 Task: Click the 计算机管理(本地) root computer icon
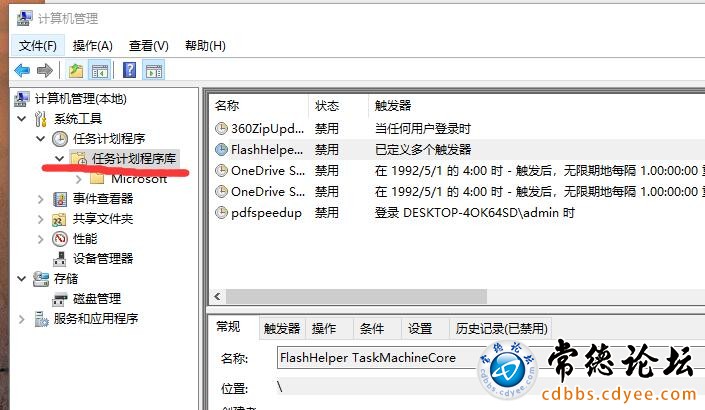[x=22, y=98]
